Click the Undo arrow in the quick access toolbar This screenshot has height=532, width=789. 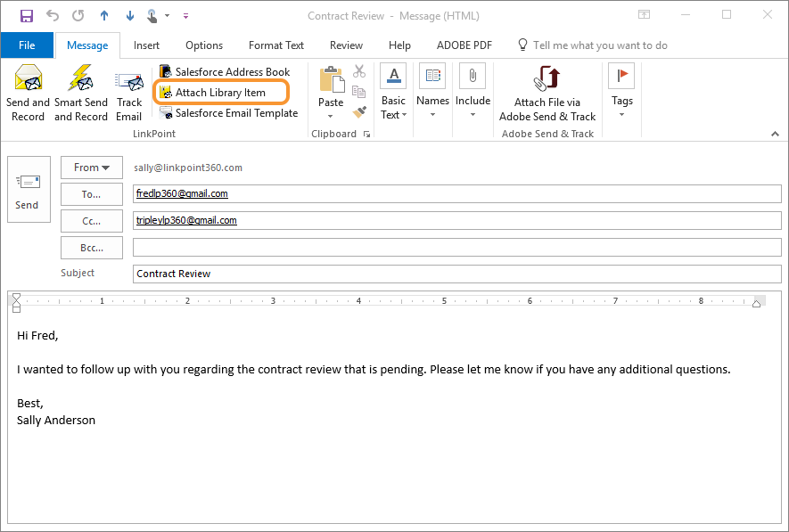point(53,15)
